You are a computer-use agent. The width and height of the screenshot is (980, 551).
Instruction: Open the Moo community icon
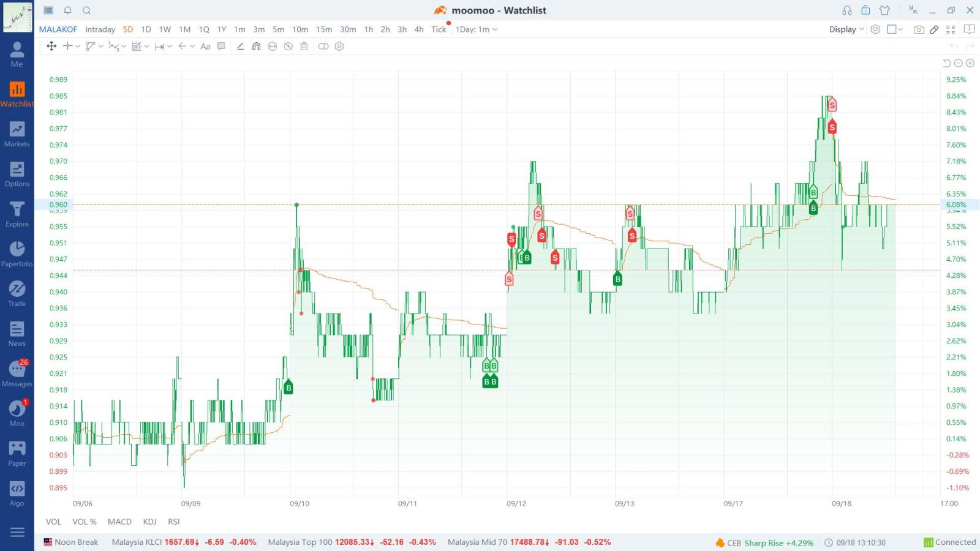tap(17, 413)
